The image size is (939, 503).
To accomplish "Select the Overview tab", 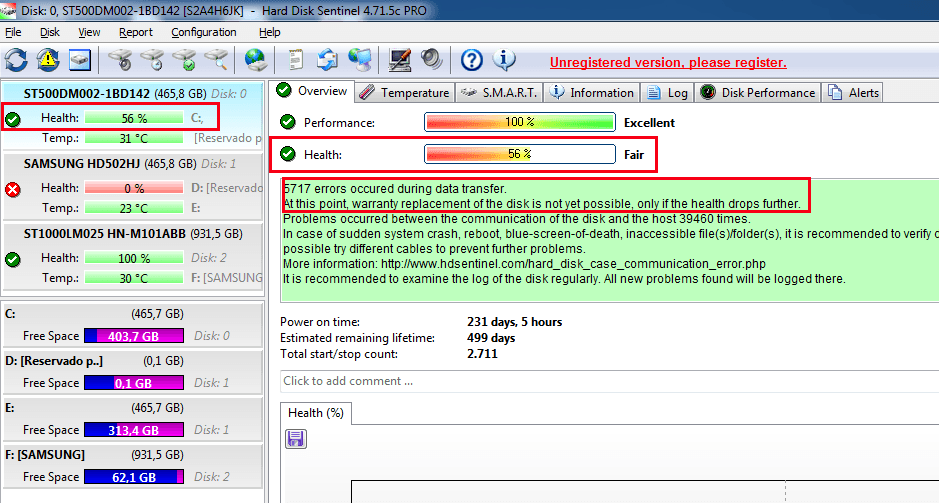I will pos(312,91).
